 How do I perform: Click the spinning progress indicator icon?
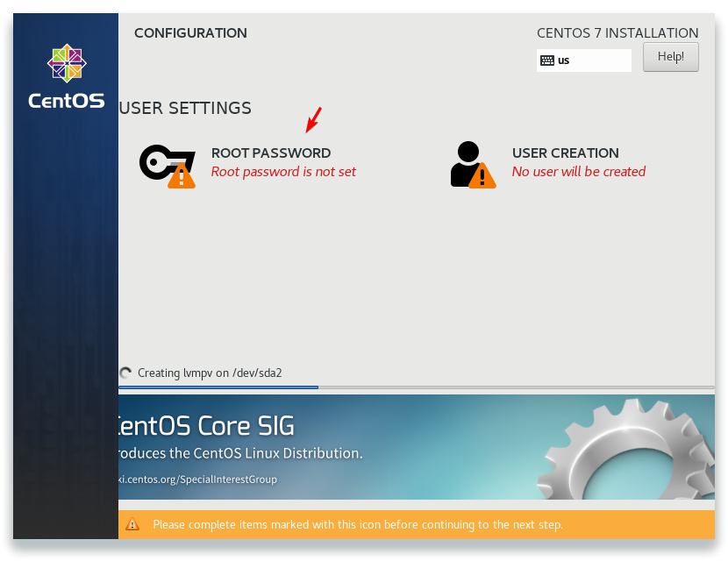point(125,373)
